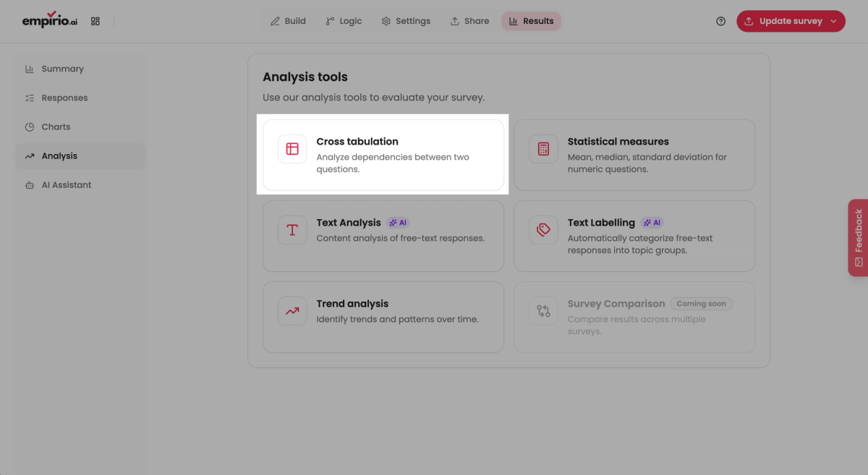Image resolution: width=868 pixels, height=475 pixels.
Task: Switch to the Build tab
Action: 288,21
